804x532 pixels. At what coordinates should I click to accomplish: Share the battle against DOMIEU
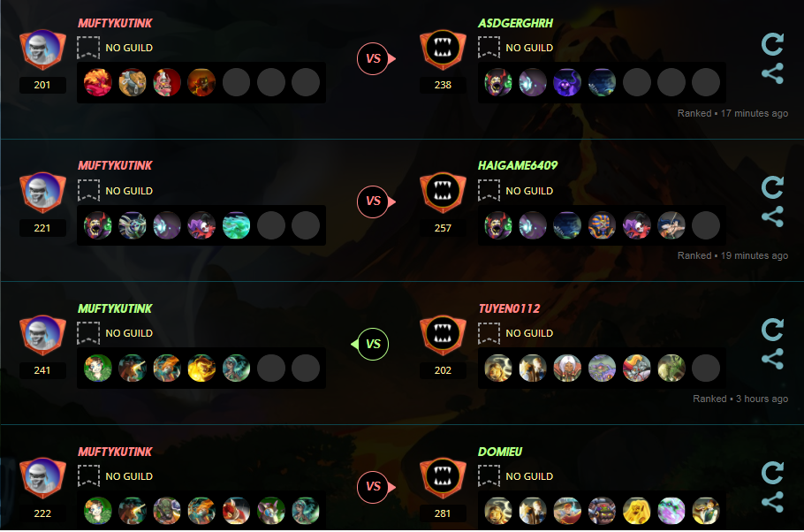point(772,502)
